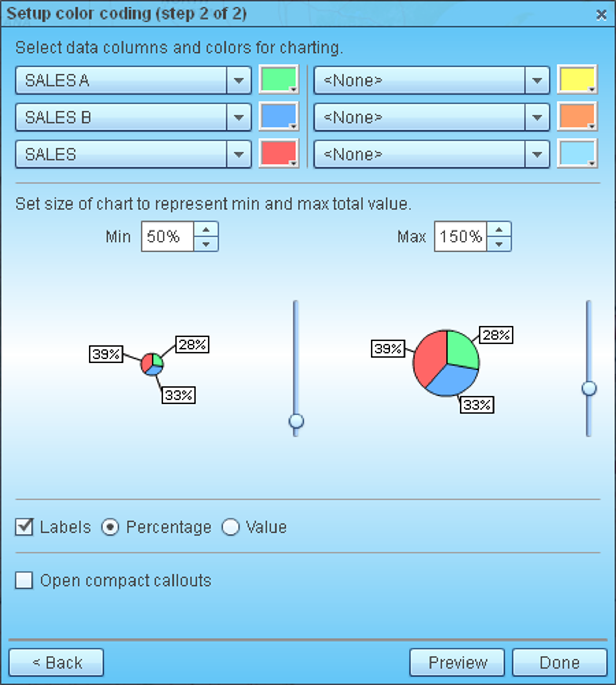Expand the SALES A column dropdown
Viewport: 616px width, 685px height.
239,80
